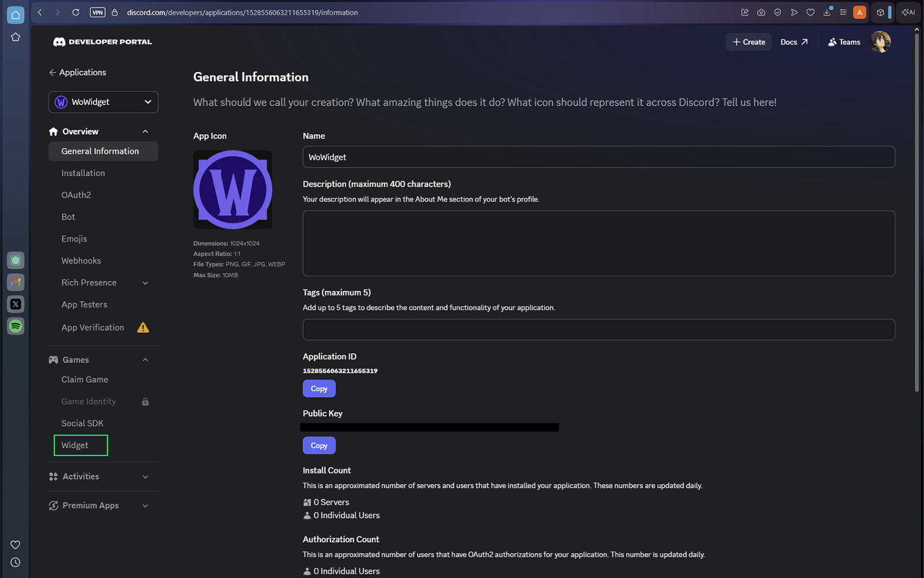The image size is (924, 578).
Task: Open the Bot settings page
Action: click(x=68, y=217)
